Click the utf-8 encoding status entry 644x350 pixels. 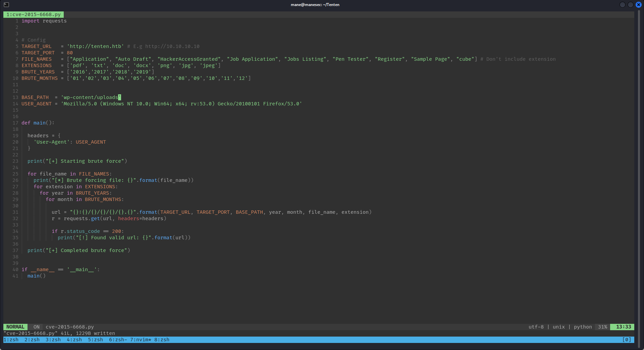click(x=536, y=327)
